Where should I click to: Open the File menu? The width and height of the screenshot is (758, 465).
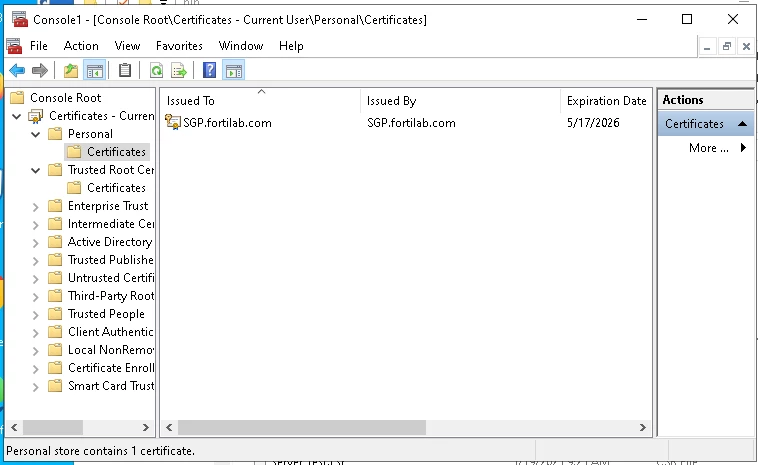tap(39, 46)
